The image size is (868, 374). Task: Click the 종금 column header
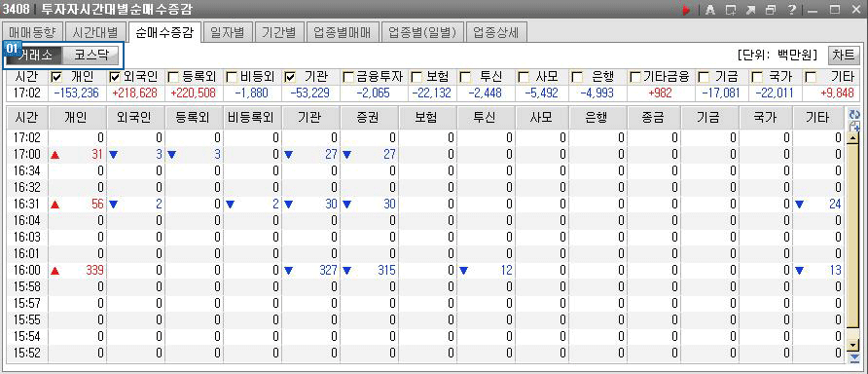point(654,117)
